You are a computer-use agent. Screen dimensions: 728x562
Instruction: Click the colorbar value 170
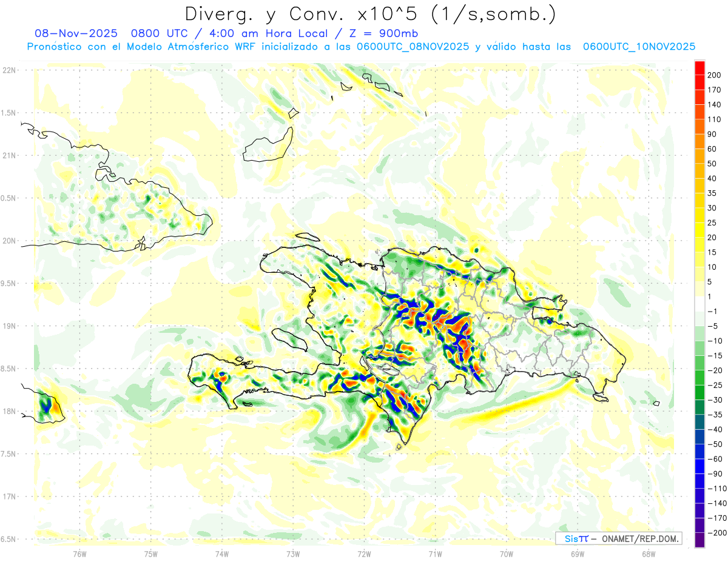click(715, 90)
